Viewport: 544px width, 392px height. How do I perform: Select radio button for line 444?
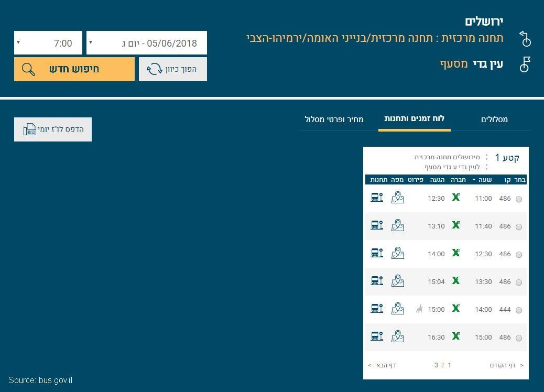(519, 310)
